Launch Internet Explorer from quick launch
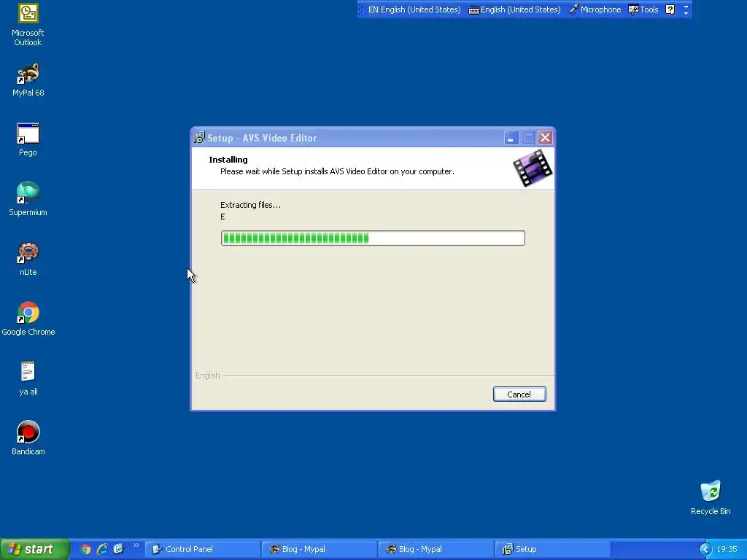This screenshot has width=747, height=560. pyautogui.click(x=102, y=549)
